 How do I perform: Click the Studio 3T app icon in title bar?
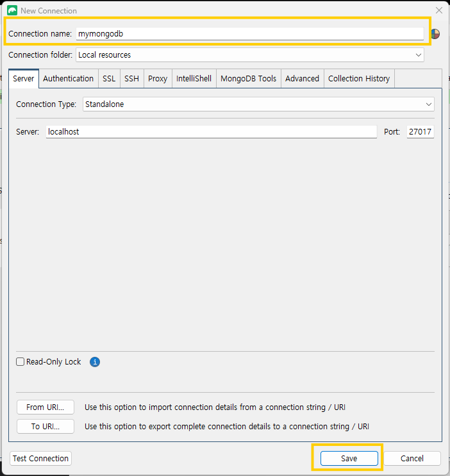coord(12,11)
